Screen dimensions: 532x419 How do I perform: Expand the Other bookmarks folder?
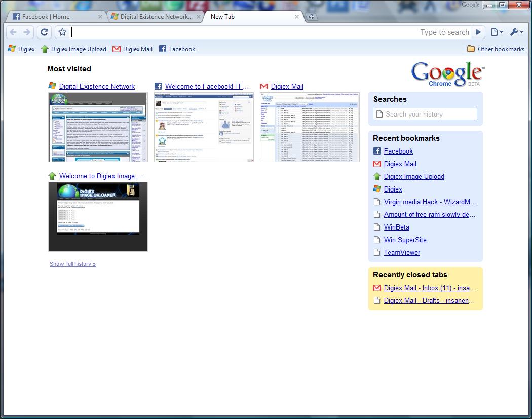pyautogui.click(x=496, y=49)
